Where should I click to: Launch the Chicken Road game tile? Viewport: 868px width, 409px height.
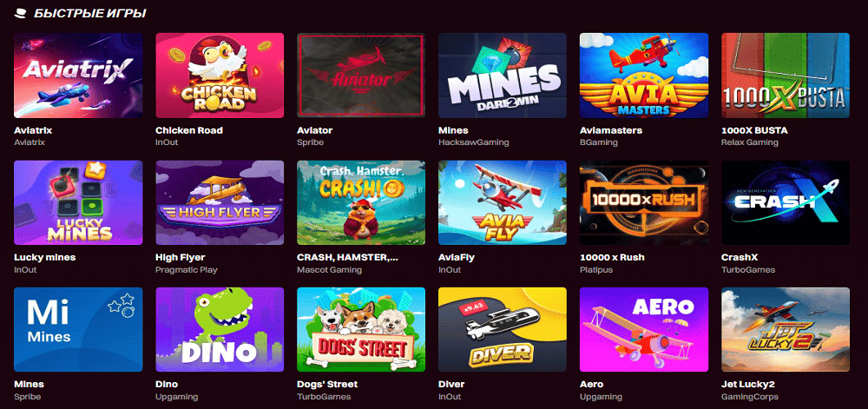(x=220, y=76)
